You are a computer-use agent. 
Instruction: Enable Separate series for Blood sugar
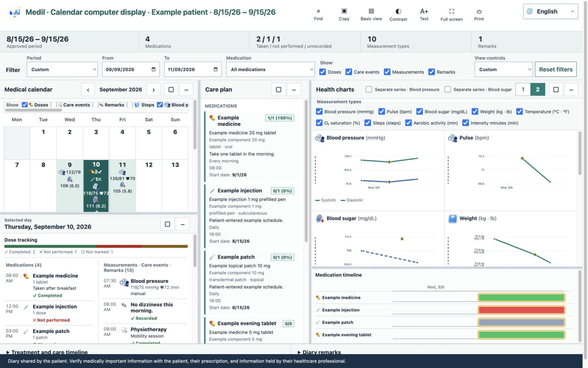(x=448, y=89)
